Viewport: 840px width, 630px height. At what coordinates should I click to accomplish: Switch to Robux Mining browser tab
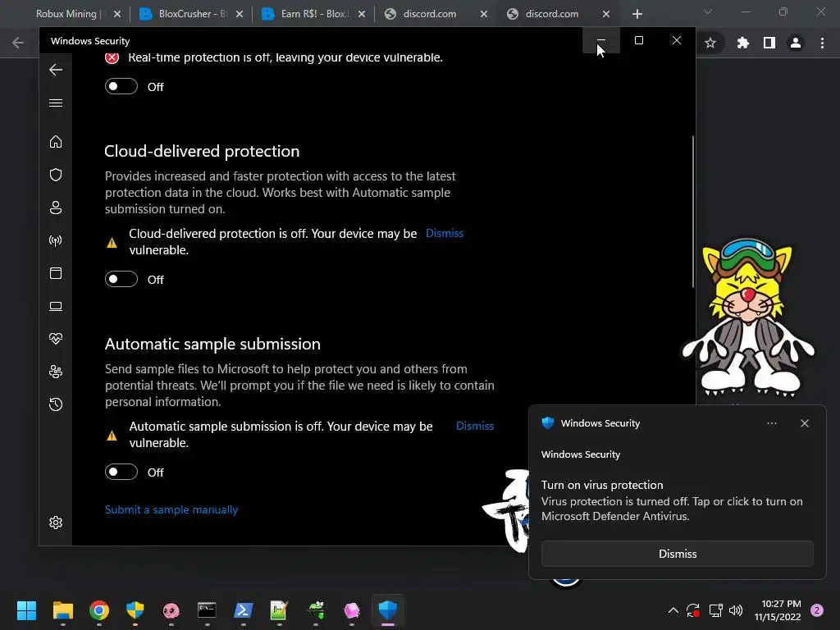point(66,14)
